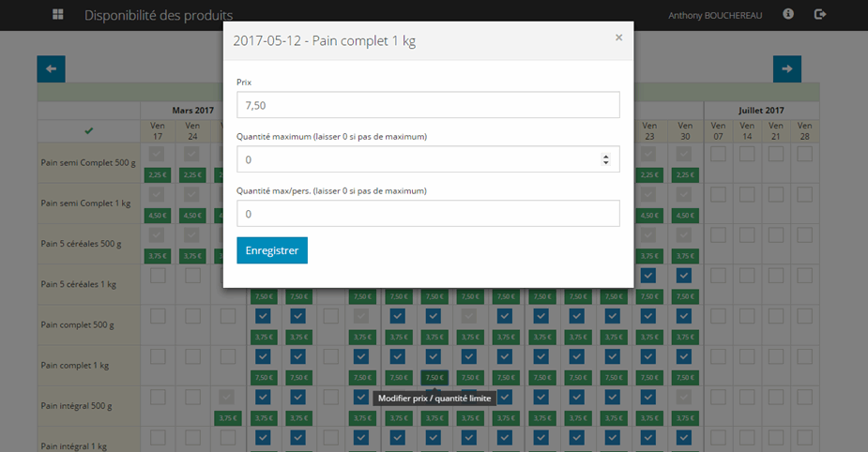This screenshot has width=868, height=452.
Task: Select the Quantité max/pers. input field
Action: (428, 214)
